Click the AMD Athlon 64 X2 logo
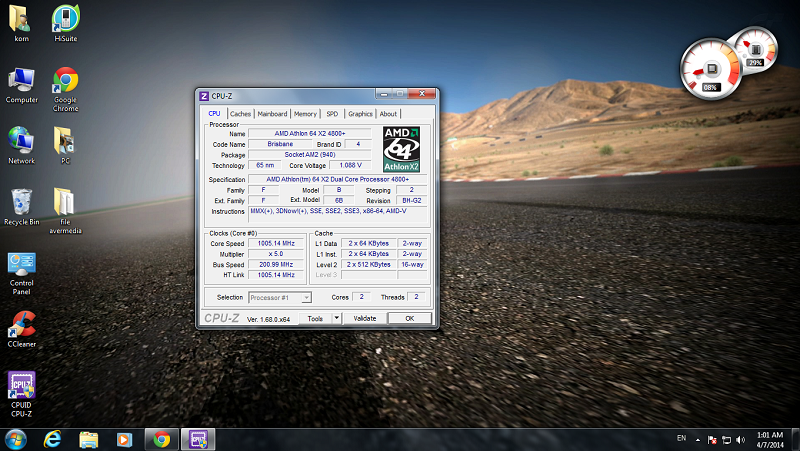Image resolution: width=800 pixels, height=451 pixels. pos(402,149)
